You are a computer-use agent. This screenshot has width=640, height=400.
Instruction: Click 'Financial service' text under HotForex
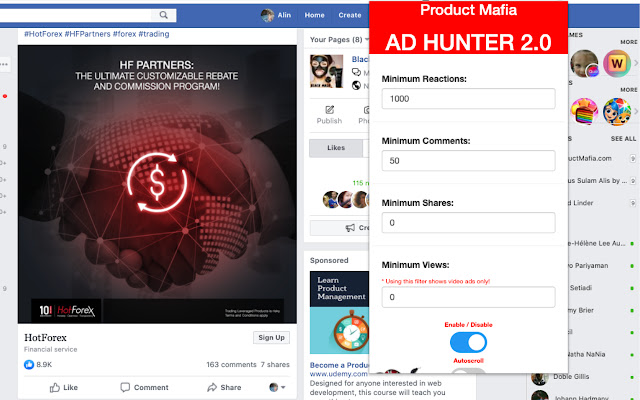(51, 349)
